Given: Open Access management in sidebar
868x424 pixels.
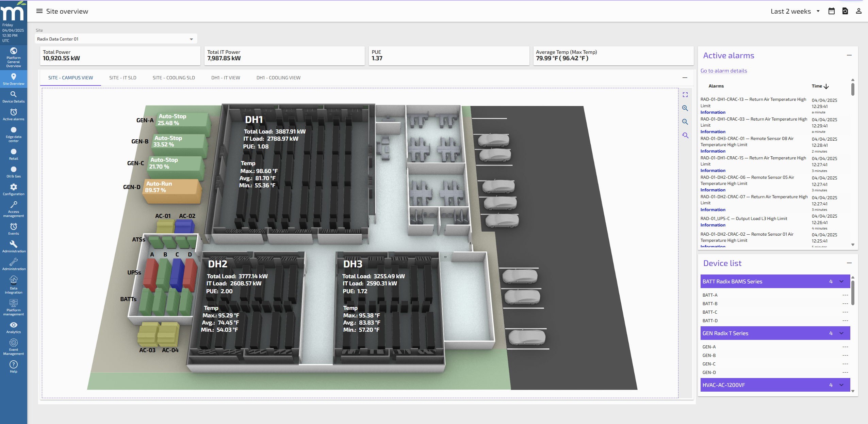Looking at the screenshot, I should [14, 209].
